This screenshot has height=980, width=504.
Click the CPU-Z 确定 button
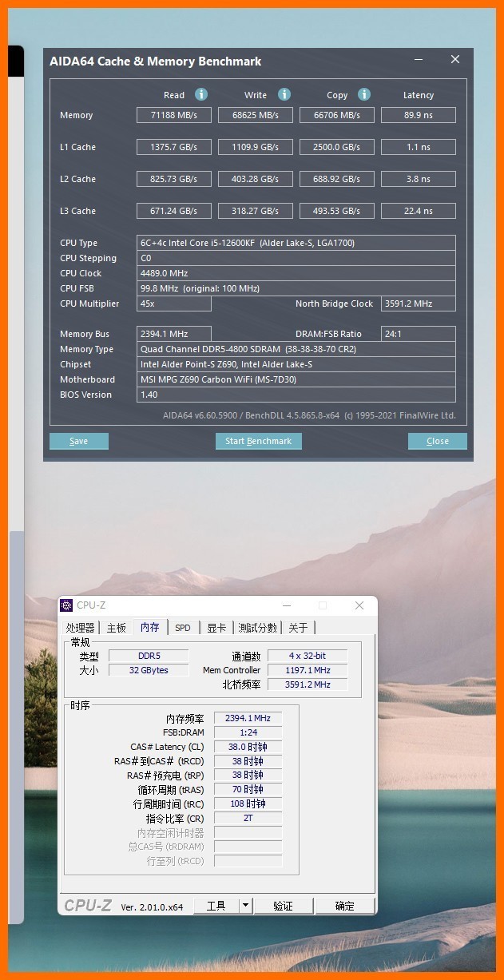344,906
